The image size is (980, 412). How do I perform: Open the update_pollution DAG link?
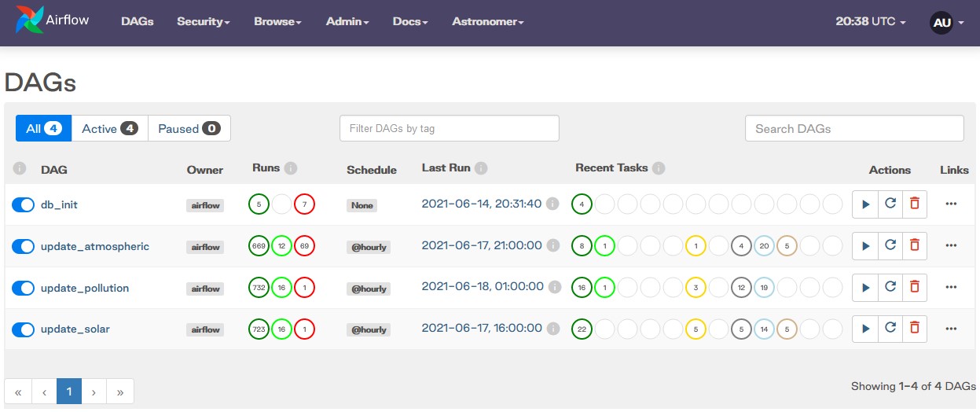pyautogui.click(x=85, y=289)
